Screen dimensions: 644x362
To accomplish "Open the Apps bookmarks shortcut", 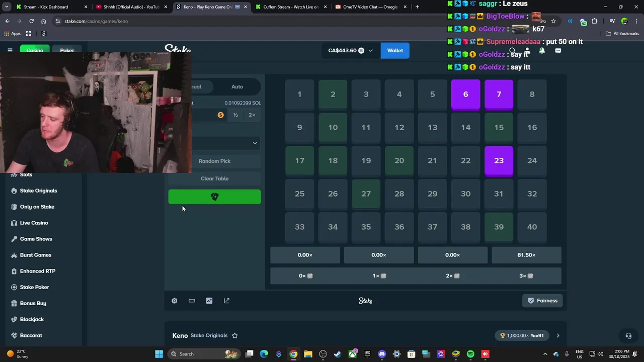I will pyautogui.click(x=12, y=34).
